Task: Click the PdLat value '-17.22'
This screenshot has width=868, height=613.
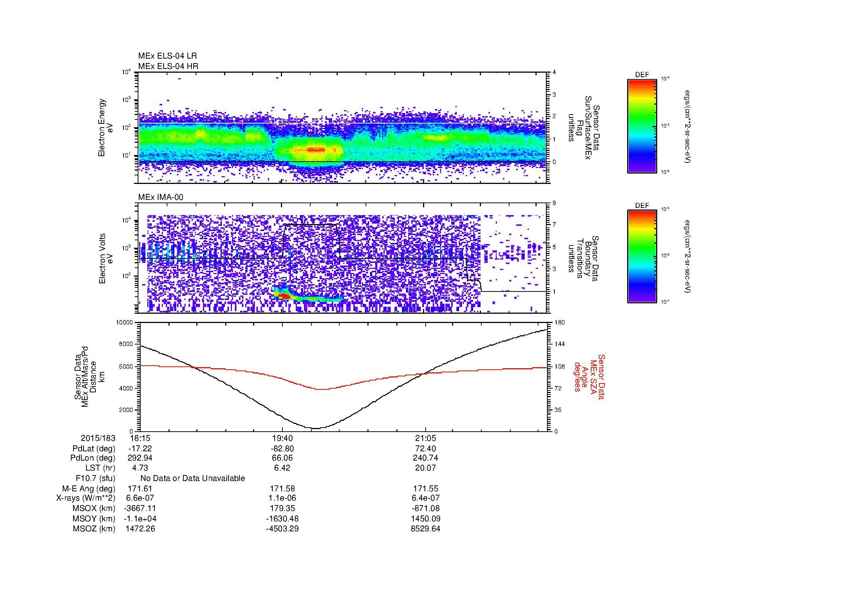Action: pos(140,449)
